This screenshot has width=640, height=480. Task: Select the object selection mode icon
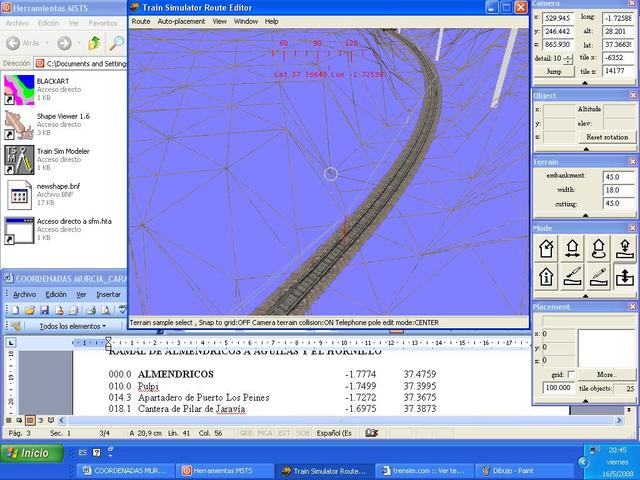[547, 249]
